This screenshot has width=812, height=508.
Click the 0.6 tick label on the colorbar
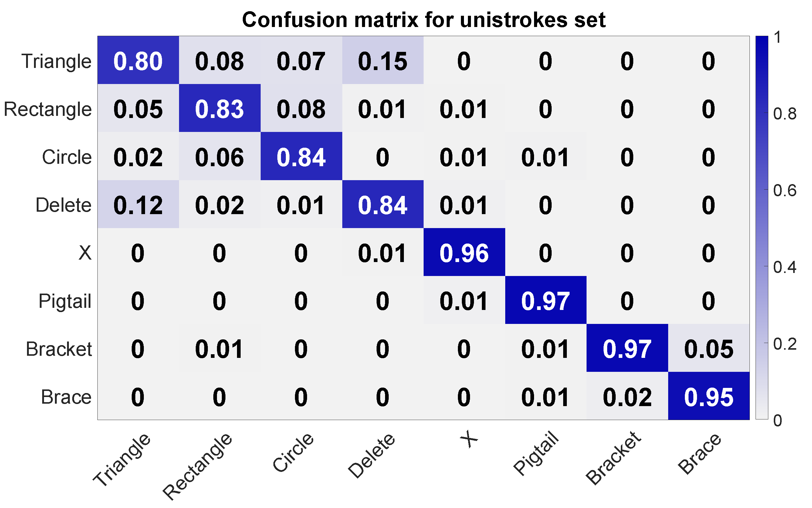pyautogui.click(x=784, y=190)
